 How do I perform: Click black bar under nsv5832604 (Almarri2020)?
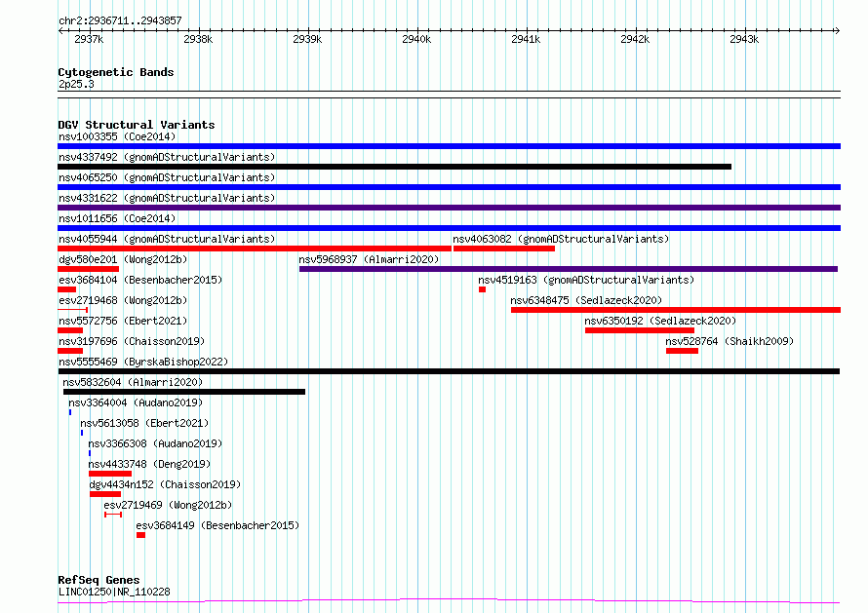184,392
